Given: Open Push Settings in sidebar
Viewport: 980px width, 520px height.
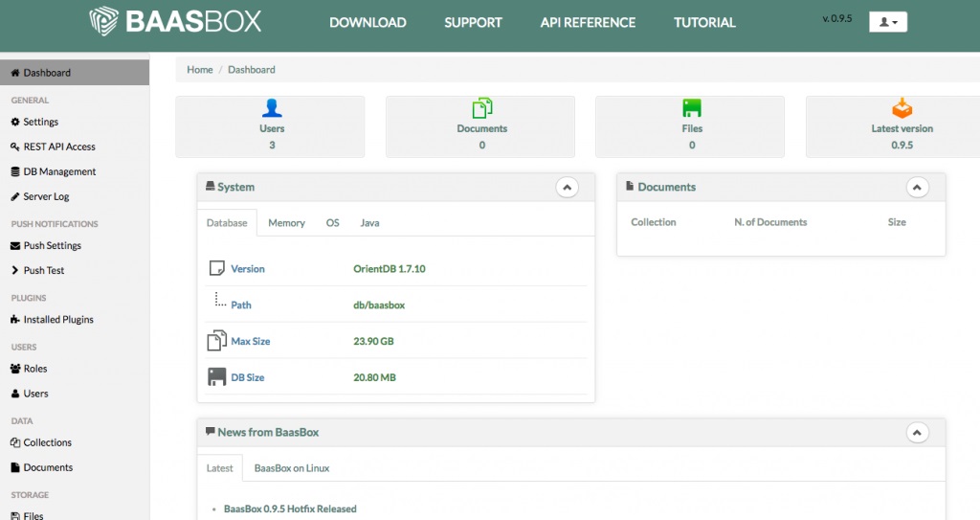Looking at the screenshot, I should click(53, 246).
